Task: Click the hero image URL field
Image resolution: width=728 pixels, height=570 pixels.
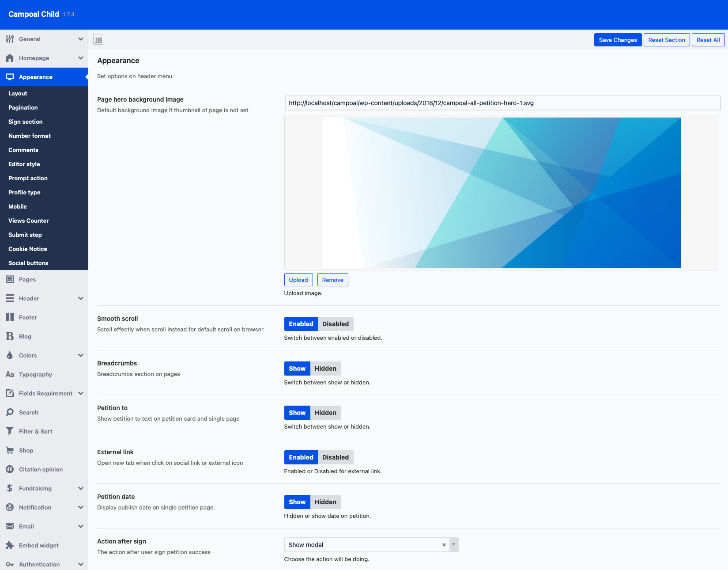Action: pyautogui.click(x=502, y=103)
